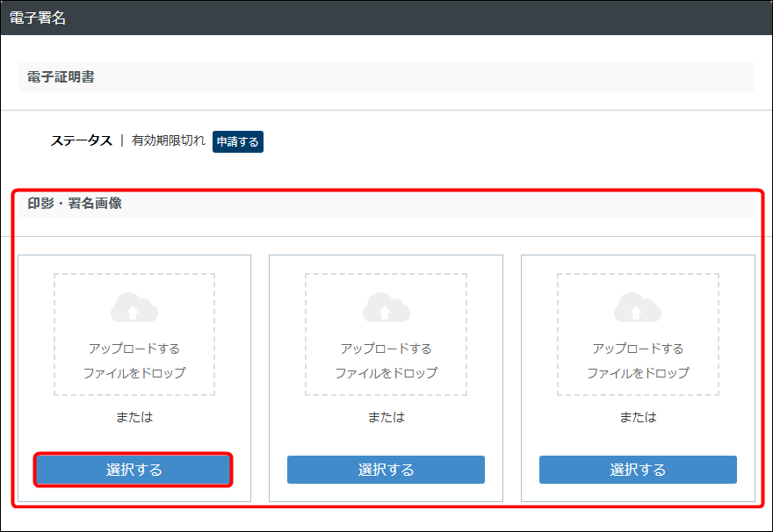Click ファイルをドロップ text in right drop zone
Image resolution: width=773 pixels, height=532 pixels.
638,373
